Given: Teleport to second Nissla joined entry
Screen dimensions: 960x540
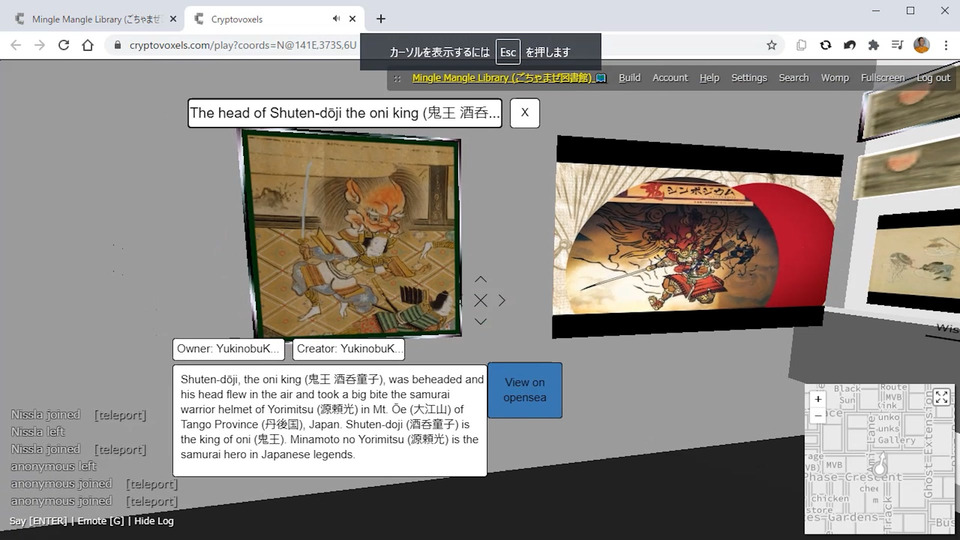Looking at the screenshot, I should pyautogui.click(x=120, y=449).
